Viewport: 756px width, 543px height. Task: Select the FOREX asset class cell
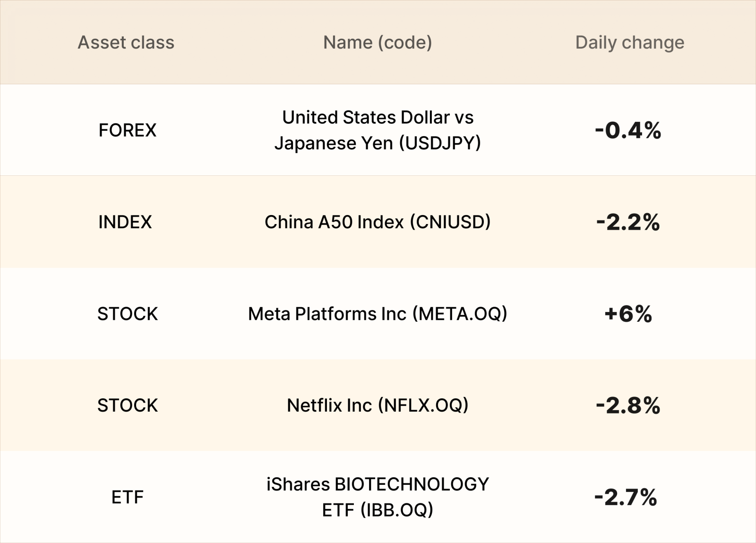click(x=127, y=130)
